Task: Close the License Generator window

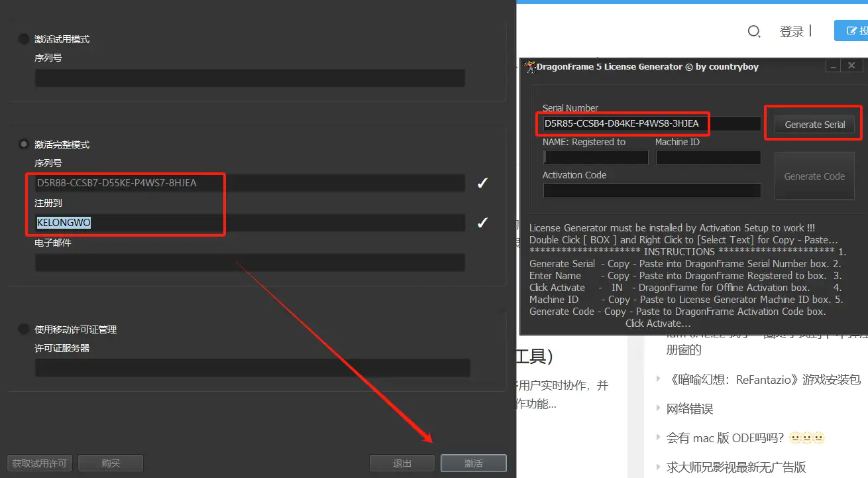Action: 852,66
